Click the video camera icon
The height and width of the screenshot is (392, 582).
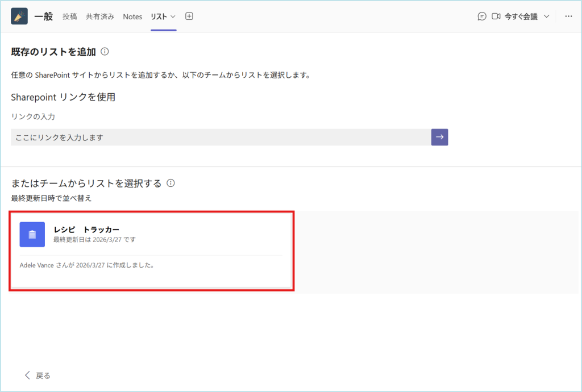(496, 16)
